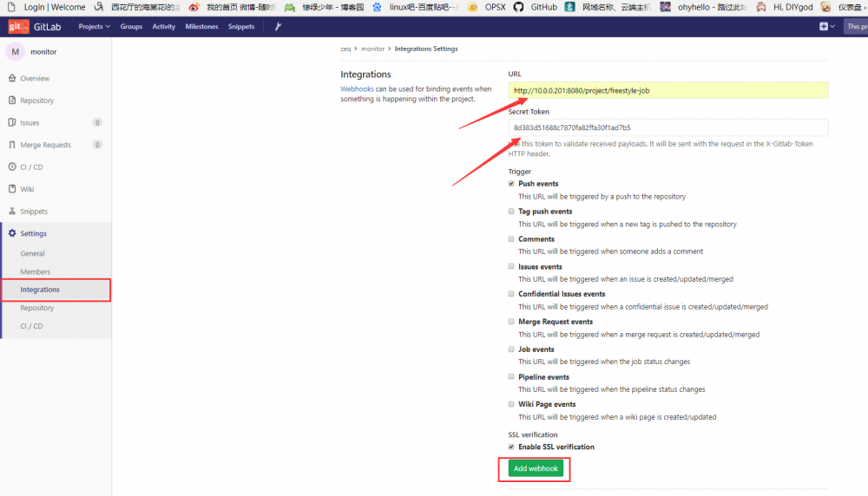Check the Pipeline events checkbox

511,376
